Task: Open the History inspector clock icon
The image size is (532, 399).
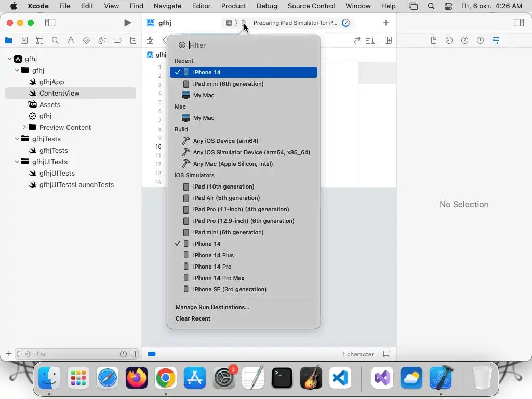Action: click(x=449, y=41)
